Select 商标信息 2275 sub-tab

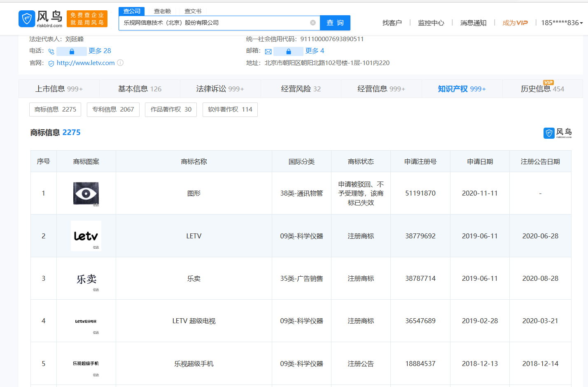click(x=55, y=110)
